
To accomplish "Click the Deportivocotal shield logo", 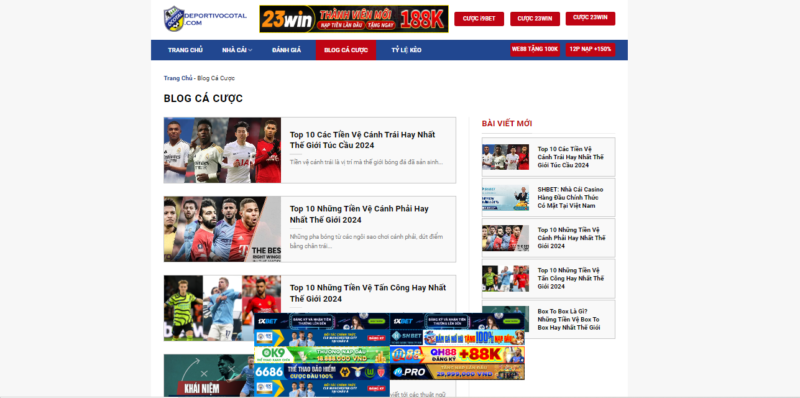I will point(173,19).
